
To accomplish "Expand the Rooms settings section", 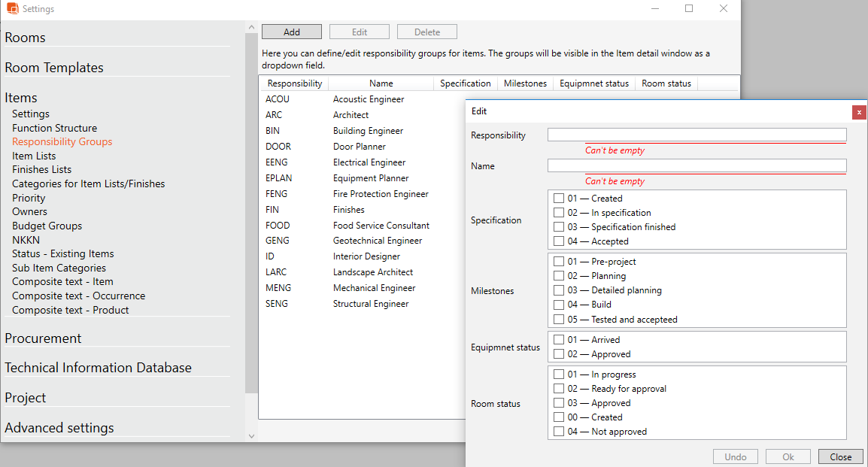I will click(x=25, y=38).
